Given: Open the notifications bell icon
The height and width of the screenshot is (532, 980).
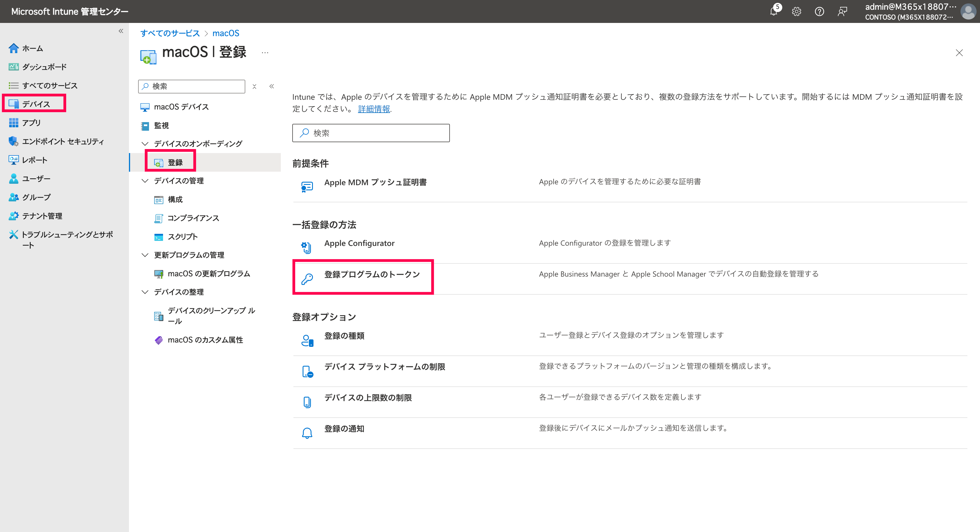Looking at the screenshot, I should point(774,11).
